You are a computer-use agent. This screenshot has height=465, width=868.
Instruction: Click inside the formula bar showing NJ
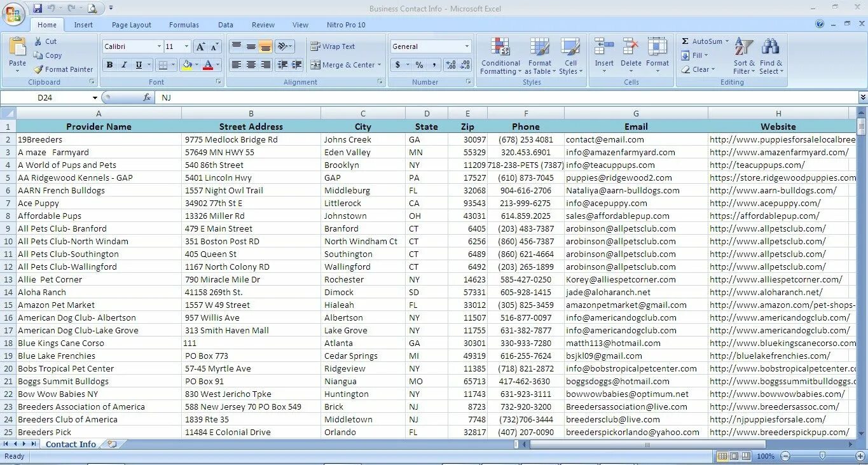pyautogui.click(x=506, y=98)
